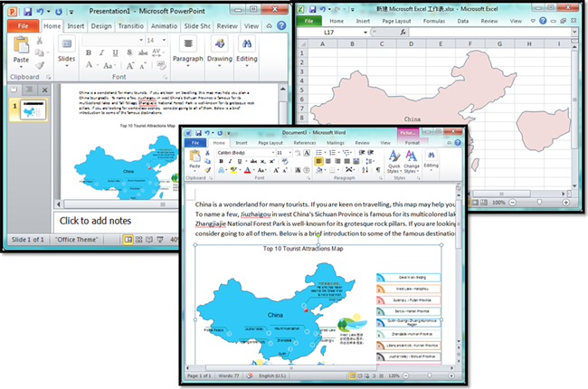The image size is (588, 389).
Task: Open PowerPoint font size 14 dropdown
Action: coord(165,40)
